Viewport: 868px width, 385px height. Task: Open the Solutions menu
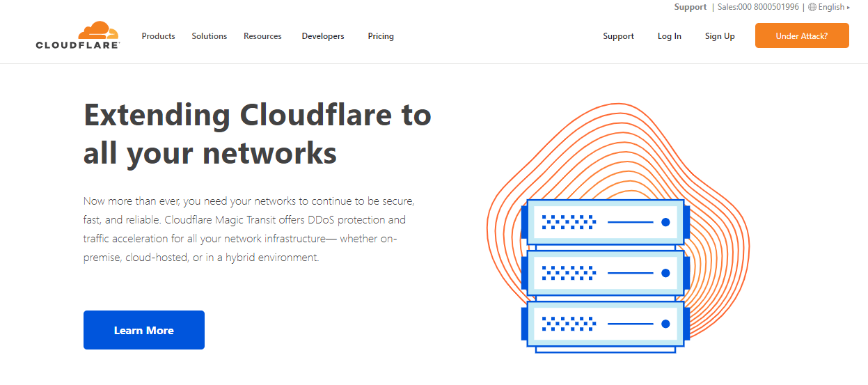[x=210, y=36]
